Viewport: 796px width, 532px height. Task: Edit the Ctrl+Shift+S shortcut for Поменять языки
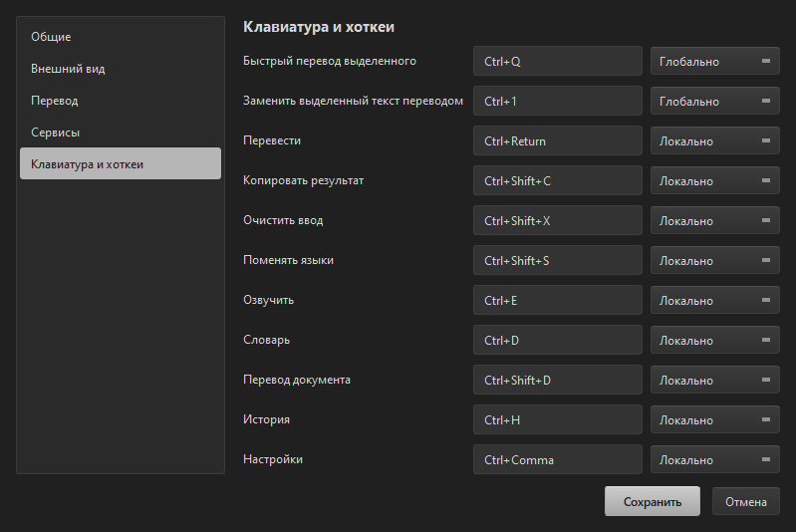pos(558,260)
